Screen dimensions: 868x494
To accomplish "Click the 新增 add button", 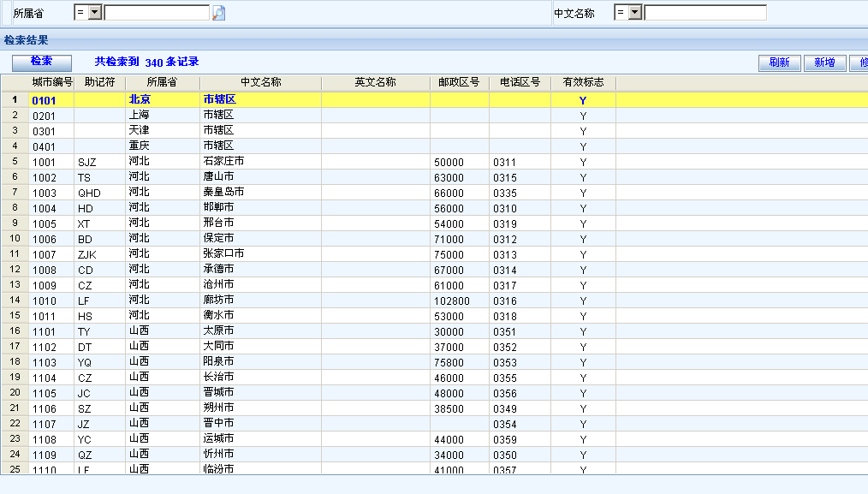I will point(824,63).
